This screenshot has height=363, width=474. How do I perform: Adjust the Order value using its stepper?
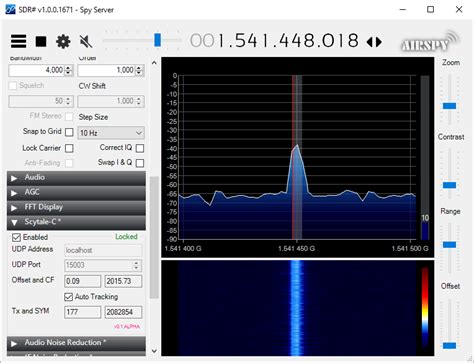coord(139,70)
